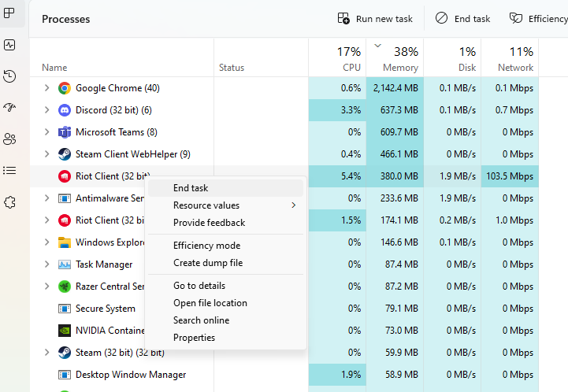Click the Secure System process icon
The image size is (568, 392).
coord(65,309)
